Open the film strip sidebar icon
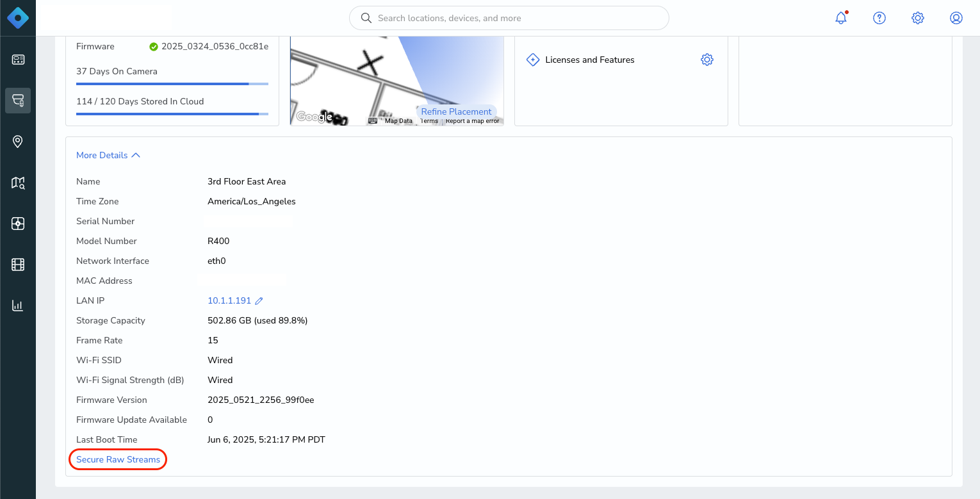 pyautogui.click(x=18, y=265)
